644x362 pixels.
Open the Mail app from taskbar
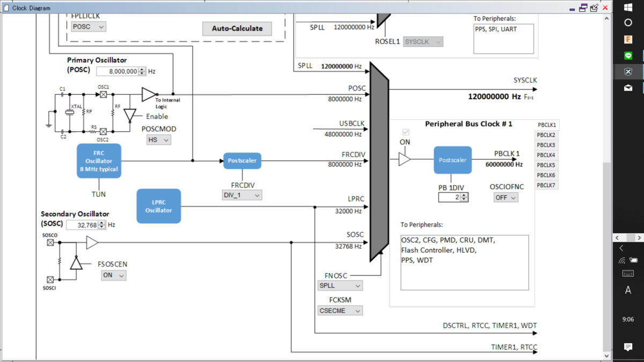628,88
